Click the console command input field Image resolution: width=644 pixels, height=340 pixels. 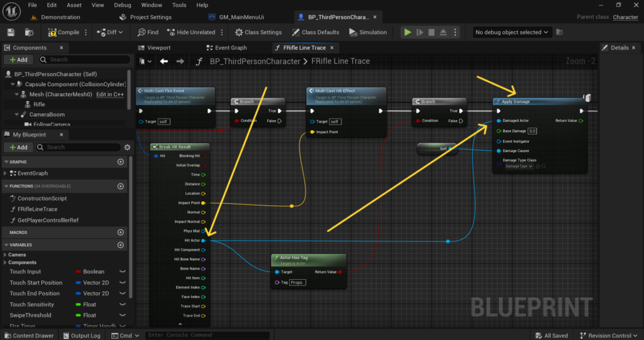208,335
